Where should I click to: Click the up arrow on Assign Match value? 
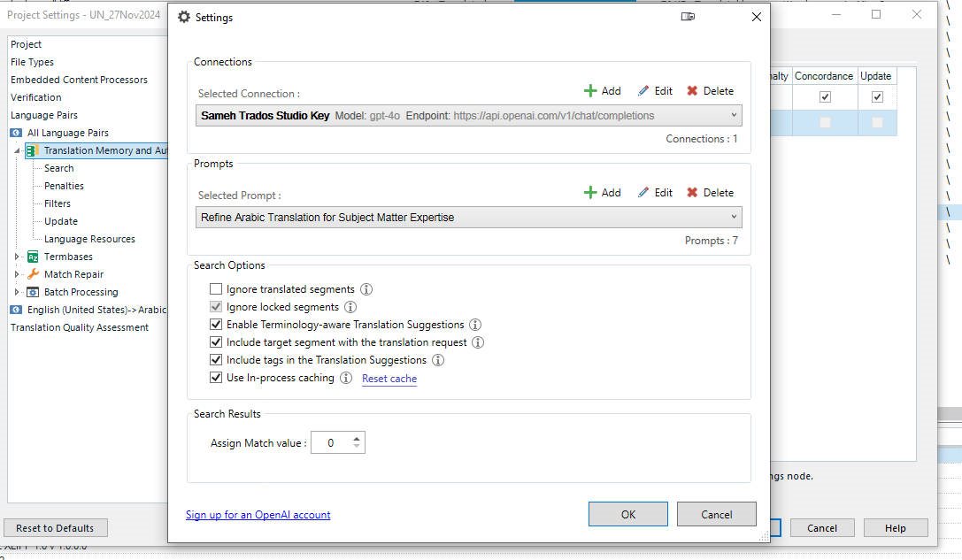tap(358, 437)
